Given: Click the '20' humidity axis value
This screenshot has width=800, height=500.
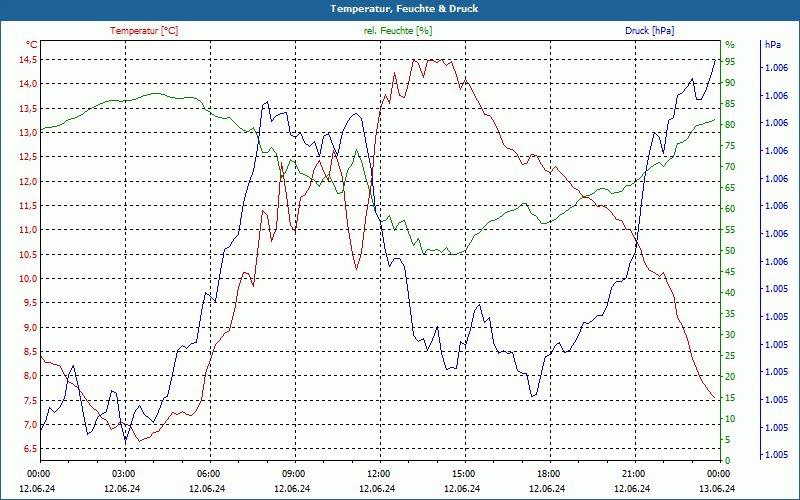Looking at the screenshot, I should point(730,377).
